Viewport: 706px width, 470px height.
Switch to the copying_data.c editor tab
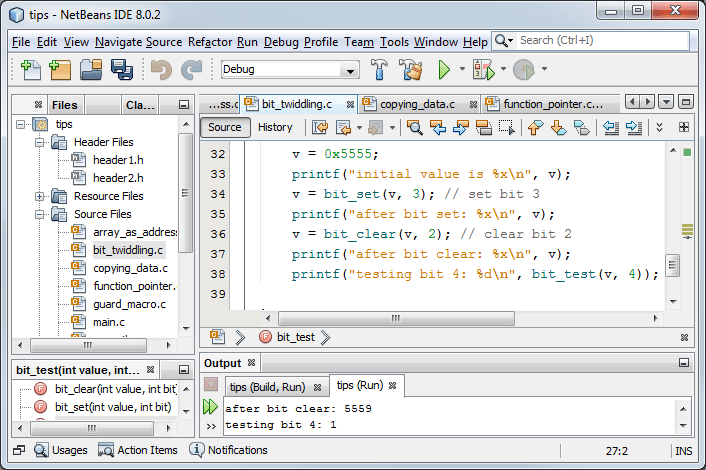417,104
